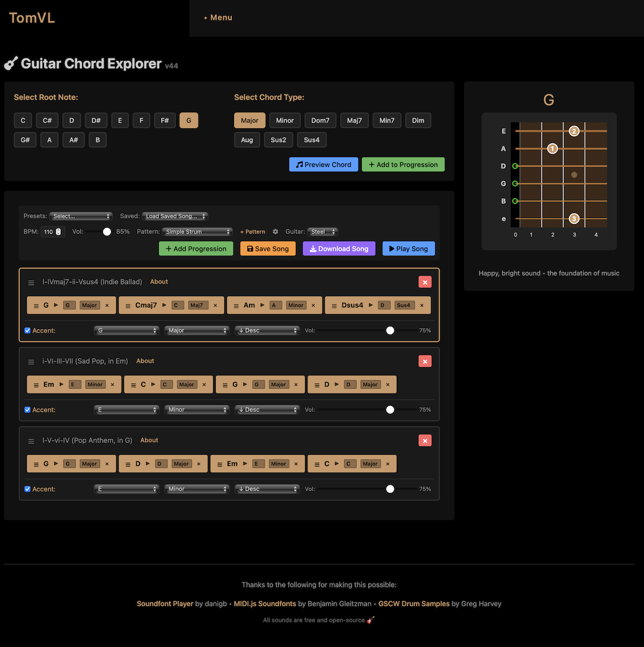
Task: Click the music note icon on Preview Chord
Action: [x=301, y=164]
